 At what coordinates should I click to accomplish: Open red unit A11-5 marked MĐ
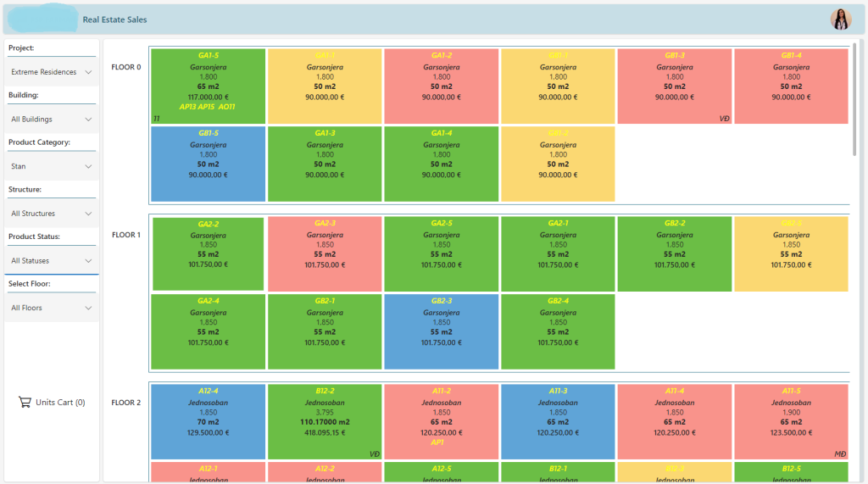click(x=791, y=422)
